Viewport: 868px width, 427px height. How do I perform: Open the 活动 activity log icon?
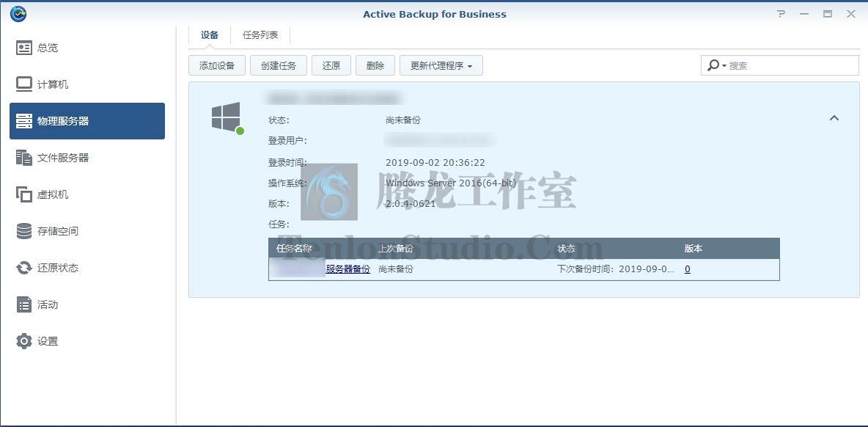click(x=23, y=304)
